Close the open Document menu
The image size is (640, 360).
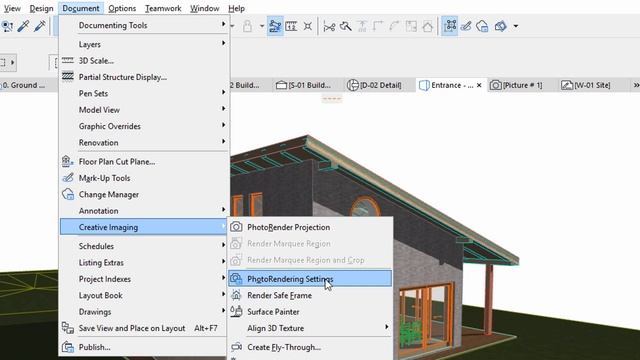(x=81, y=8)
